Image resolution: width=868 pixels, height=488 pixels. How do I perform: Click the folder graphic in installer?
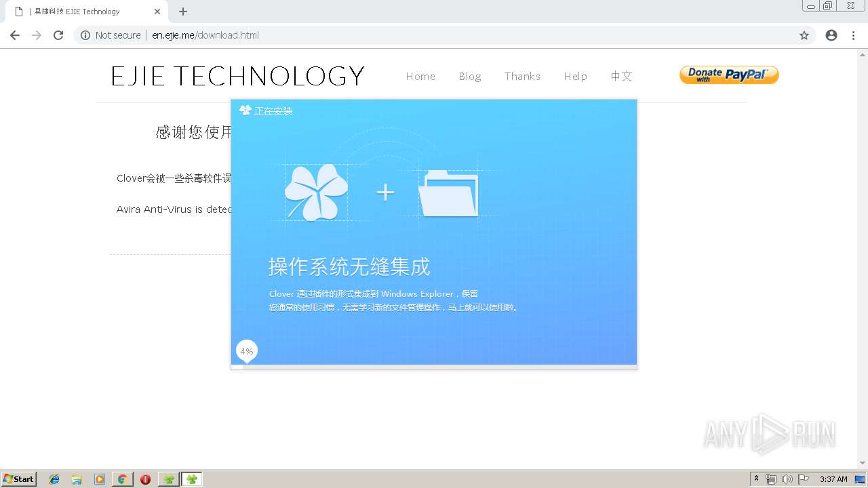click(448, 193)
